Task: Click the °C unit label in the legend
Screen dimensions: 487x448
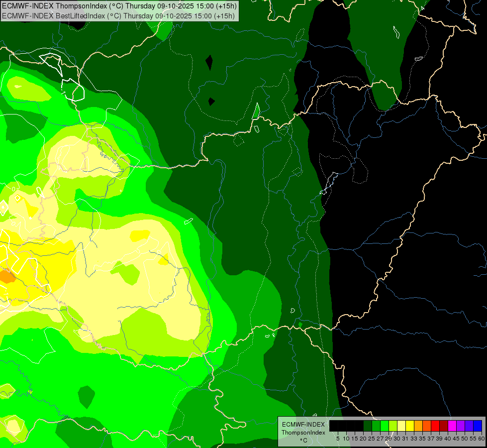Action: (x=303, y=441)
